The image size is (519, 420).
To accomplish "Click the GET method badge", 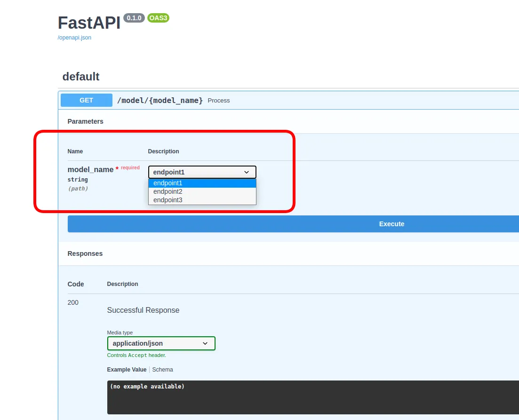I will point(87,100).
